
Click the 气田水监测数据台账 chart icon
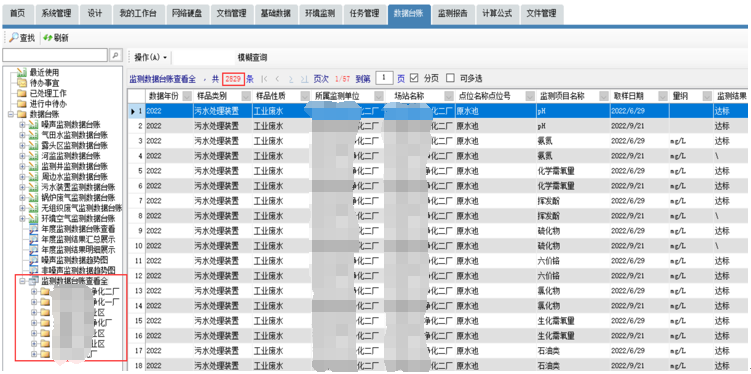click(x=33, y=135)
